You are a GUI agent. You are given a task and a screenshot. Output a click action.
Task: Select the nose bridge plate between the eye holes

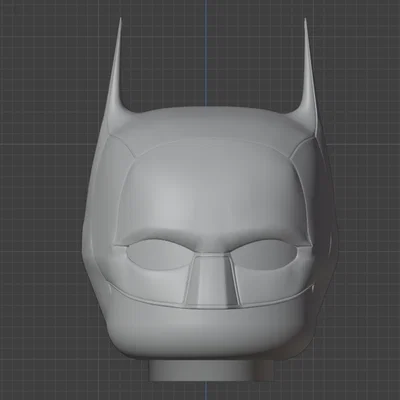click(212, 281)
